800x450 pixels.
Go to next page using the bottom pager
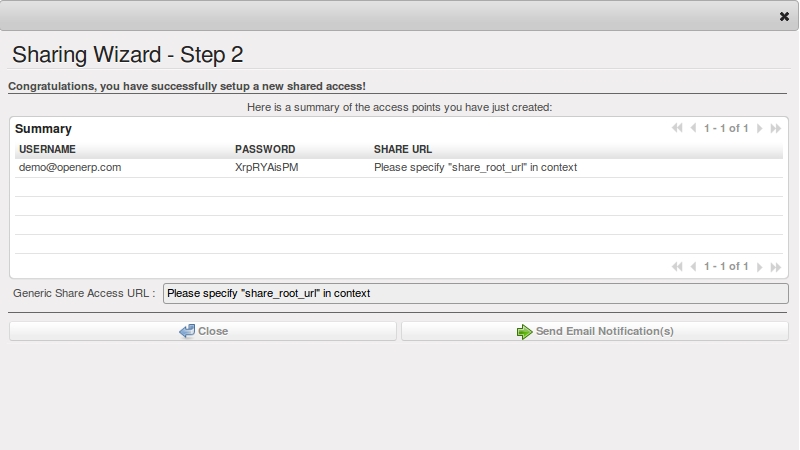[760, 267]
